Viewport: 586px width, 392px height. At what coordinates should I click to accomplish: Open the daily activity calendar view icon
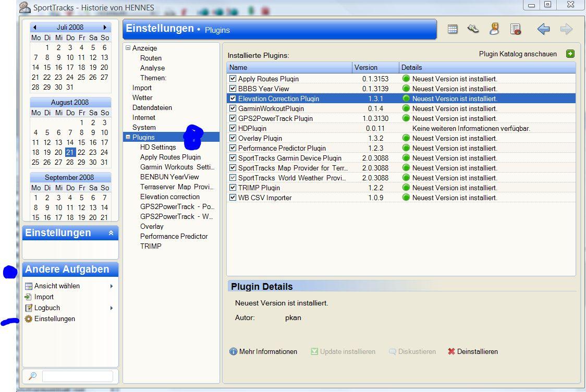click(x=453, y=29)
